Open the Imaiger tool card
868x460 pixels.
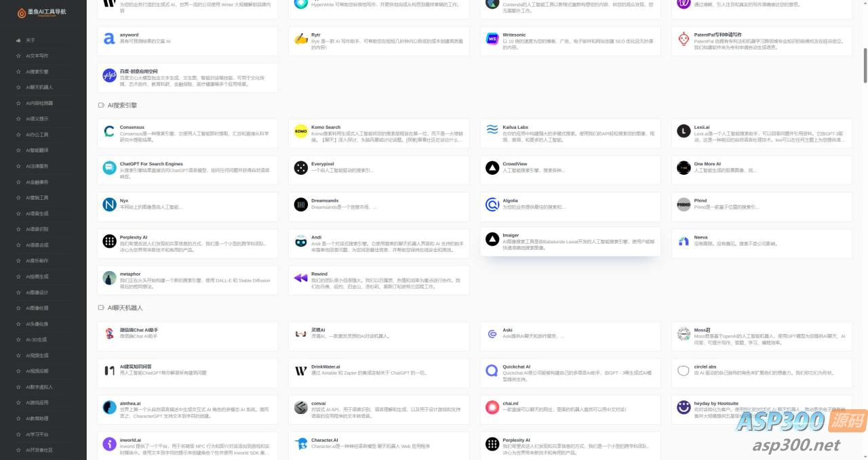click(x=570, y=241)
